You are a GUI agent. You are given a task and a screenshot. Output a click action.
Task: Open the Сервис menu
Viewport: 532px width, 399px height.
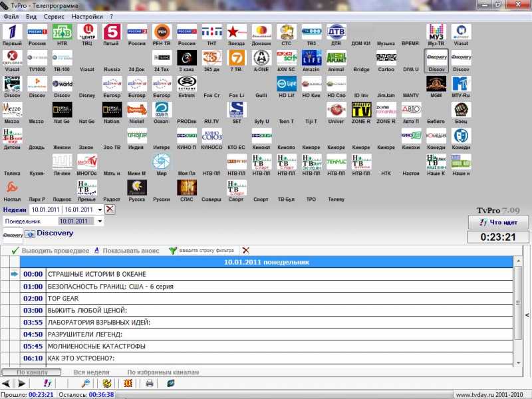coord(54,16)
